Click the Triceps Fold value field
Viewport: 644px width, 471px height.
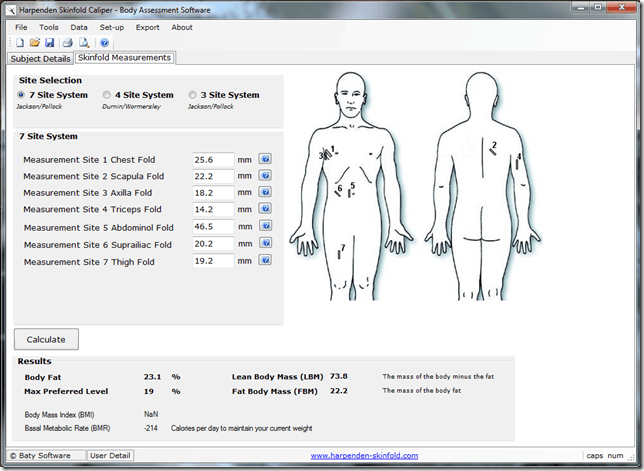[x=212, y=210]
